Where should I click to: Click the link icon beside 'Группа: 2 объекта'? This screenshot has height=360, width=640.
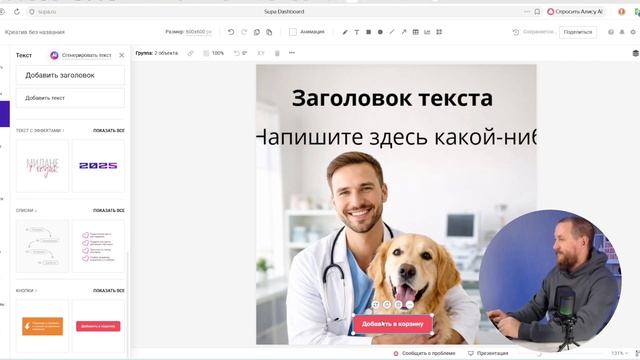point(191,53)
